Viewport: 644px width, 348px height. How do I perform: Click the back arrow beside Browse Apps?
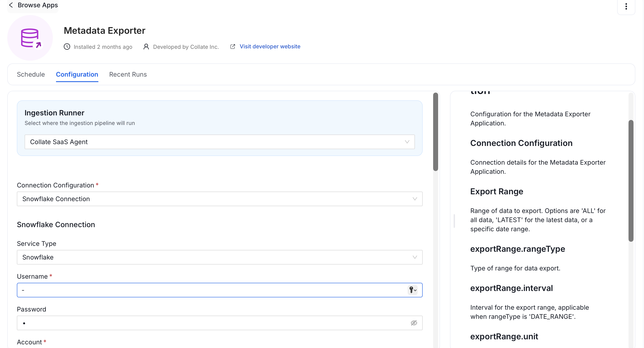11,5
